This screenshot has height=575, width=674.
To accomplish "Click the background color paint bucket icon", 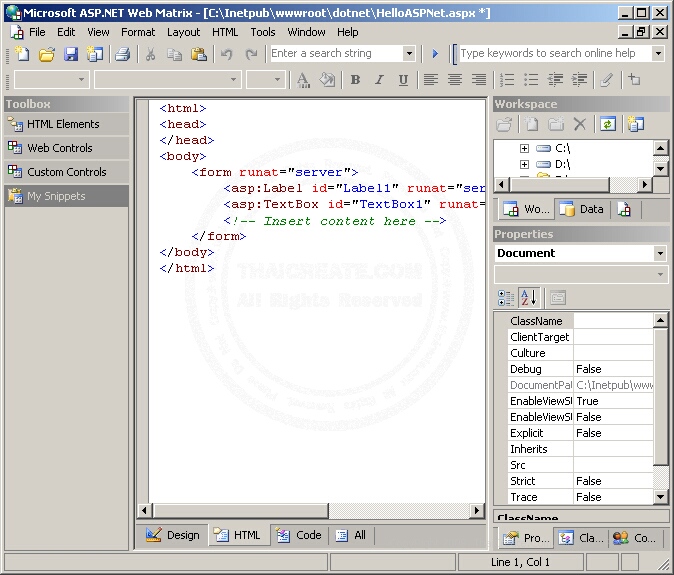I will (327, 80).
